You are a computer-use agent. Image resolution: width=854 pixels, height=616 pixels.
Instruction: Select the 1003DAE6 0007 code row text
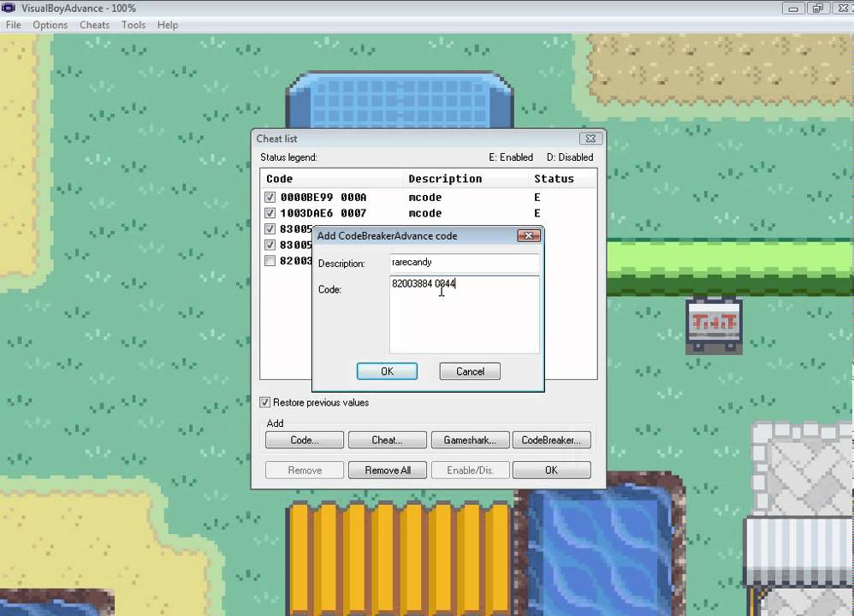(x=323, y=213)
